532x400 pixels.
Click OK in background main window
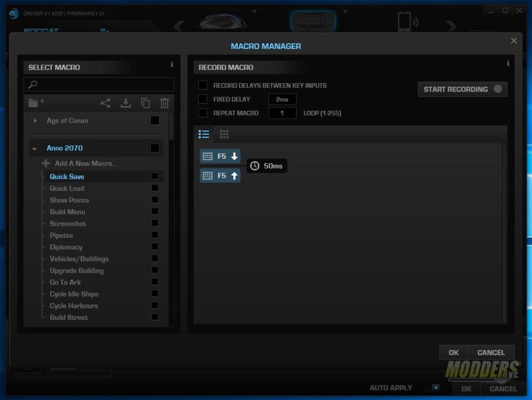466,389
